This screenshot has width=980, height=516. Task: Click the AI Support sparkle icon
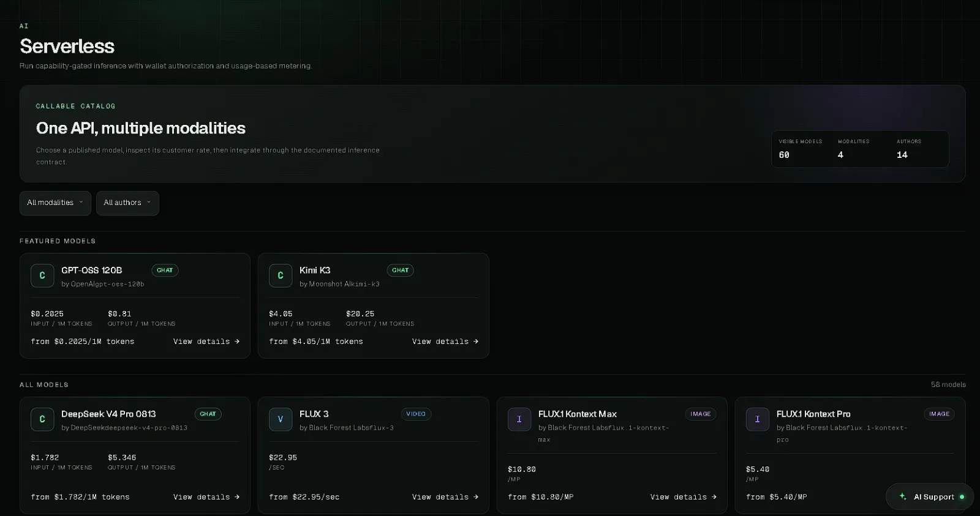coord(903,496)
